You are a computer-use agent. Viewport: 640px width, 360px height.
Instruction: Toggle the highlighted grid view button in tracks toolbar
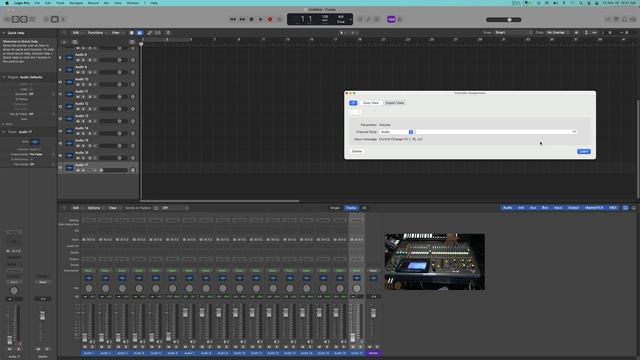tap(140, 33)
